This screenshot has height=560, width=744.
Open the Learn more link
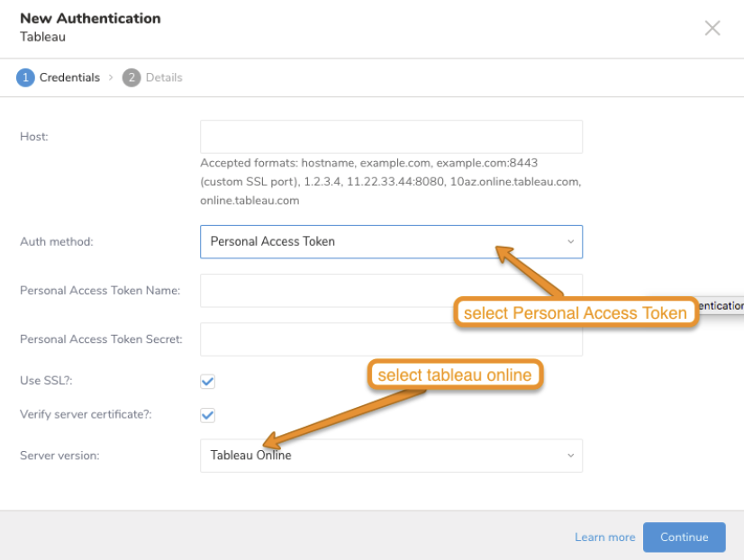point(604,537)
